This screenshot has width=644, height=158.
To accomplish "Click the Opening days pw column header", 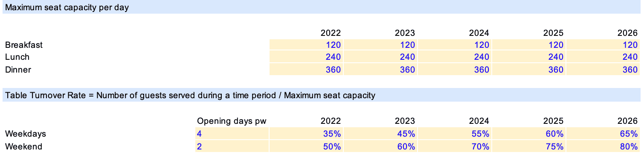I will tap(232, 121).
